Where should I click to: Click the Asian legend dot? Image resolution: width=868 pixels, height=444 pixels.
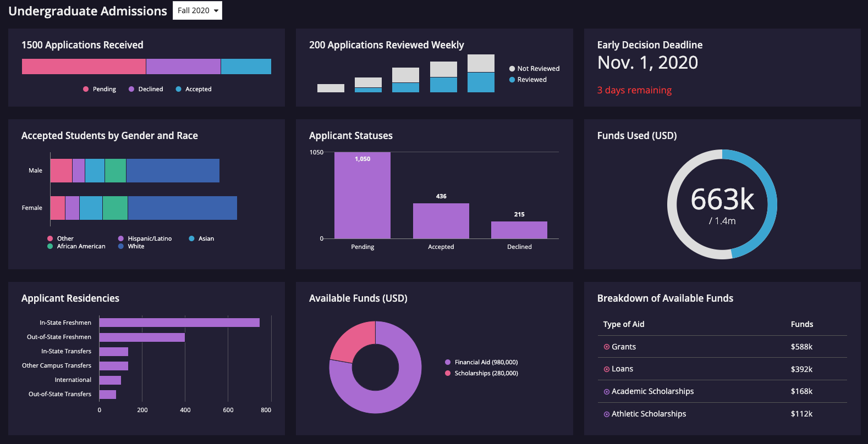coord(191,238)
